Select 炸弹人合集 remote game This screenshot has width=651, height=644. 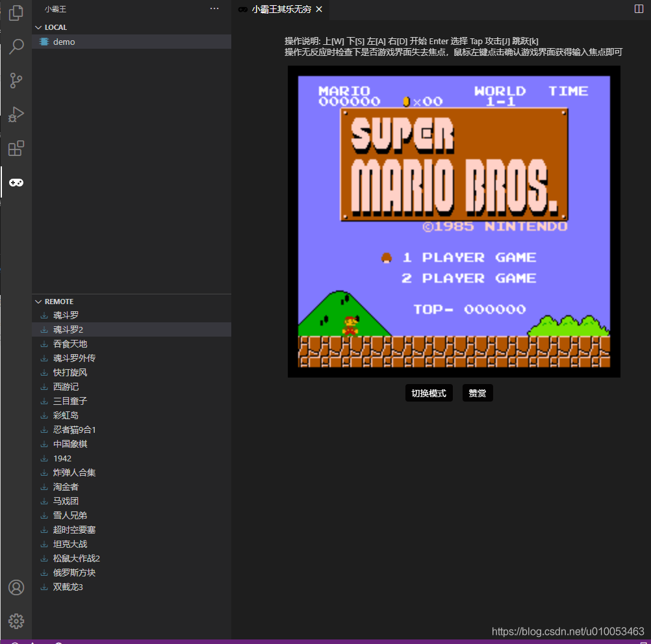pyautogui.click(x=132, y=473)
